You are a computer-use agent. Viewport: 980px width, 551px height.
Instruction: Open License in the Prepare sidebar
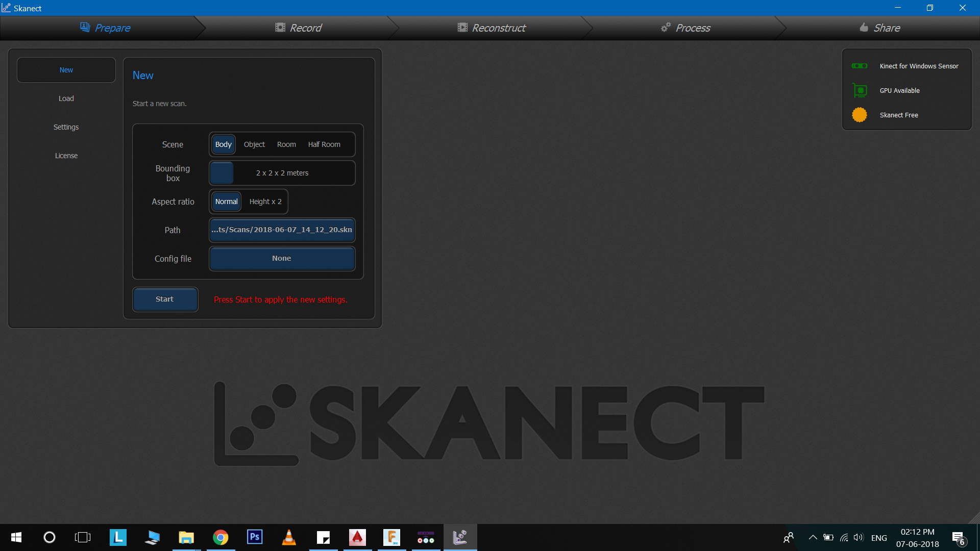[66, 156]
